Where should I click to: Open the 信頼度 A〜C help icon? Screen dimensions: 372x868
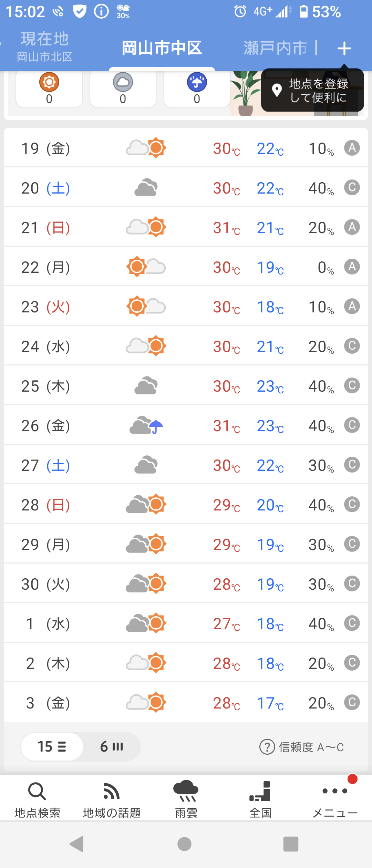(267, 747)
